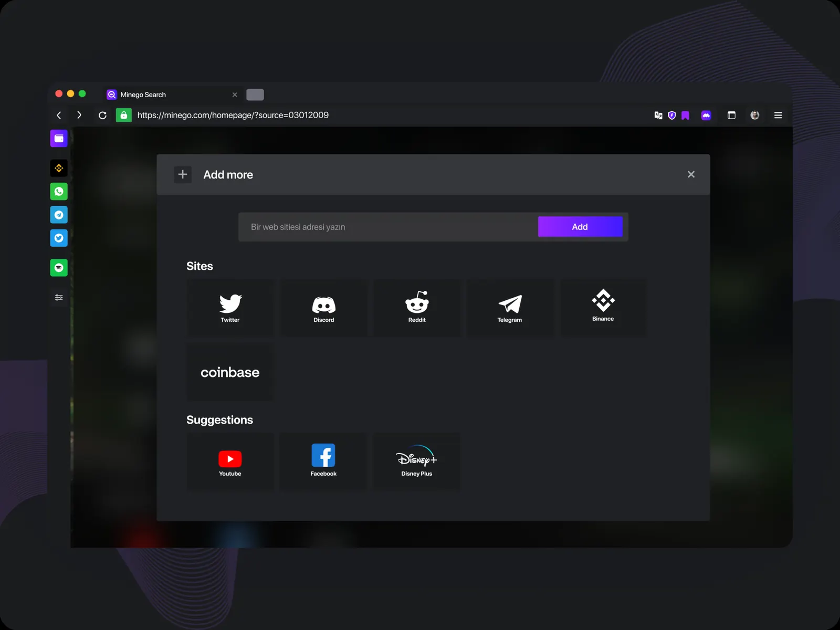Image resolution: width=840 pixels, height=630 pixels.
Task: Open the profile avatar in the toolbar
Action: pyautogui.click(x=755, y=115)
